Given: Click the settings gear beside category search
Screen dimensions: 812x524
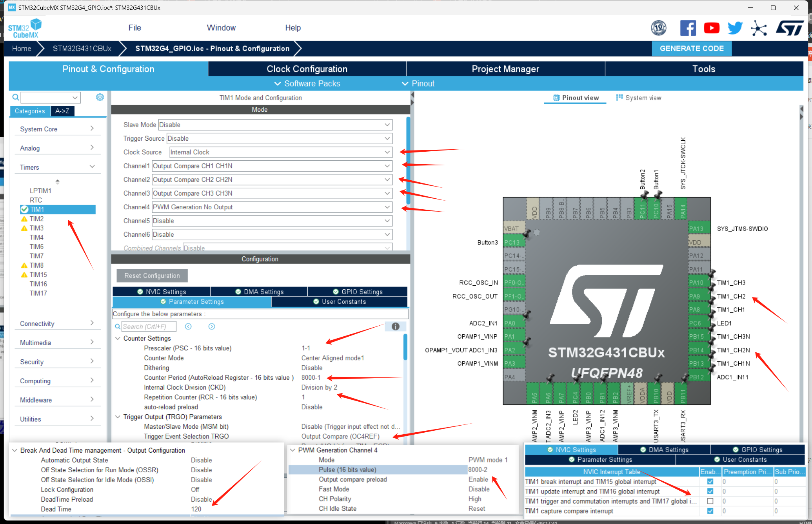Looking at the screenshot, I should (x=100, y=97).
